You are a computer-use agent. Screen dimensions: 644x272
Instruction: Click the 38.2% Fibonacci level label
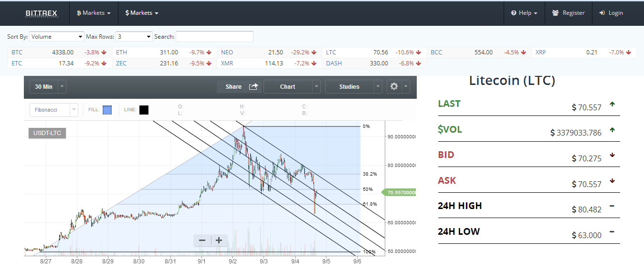(x=370, y=174)
